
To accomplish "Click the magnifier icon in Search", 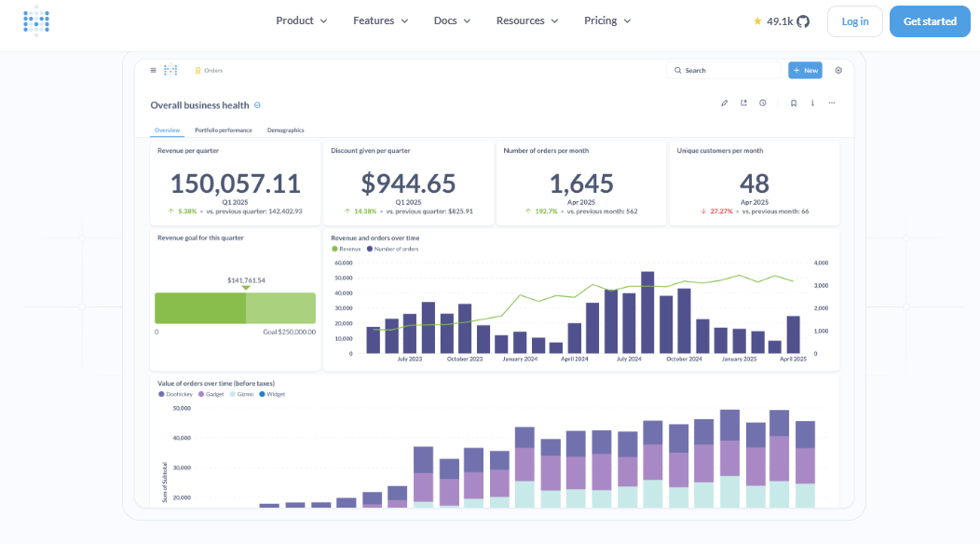I will [x=677, y=71].
